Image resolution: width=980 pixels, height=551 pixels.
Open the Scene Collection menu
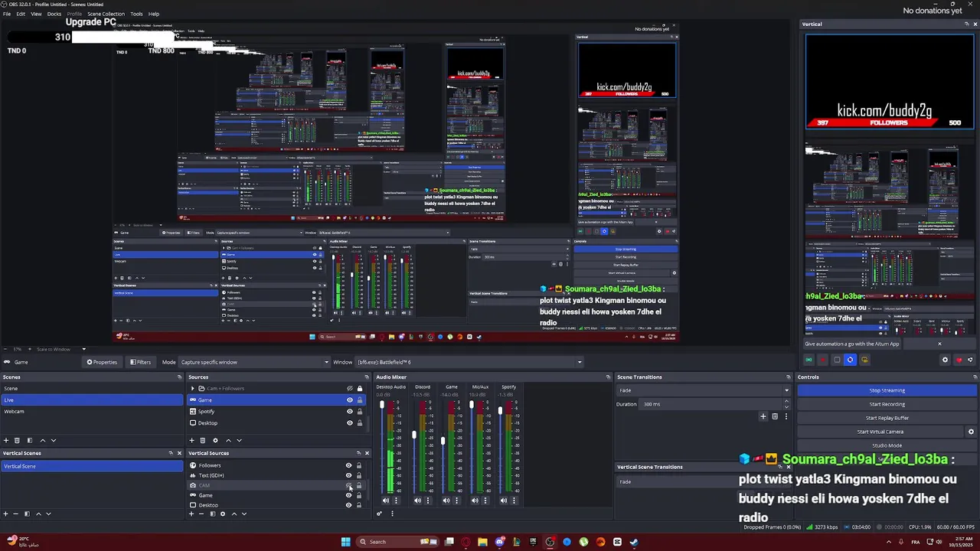point(106,14)
